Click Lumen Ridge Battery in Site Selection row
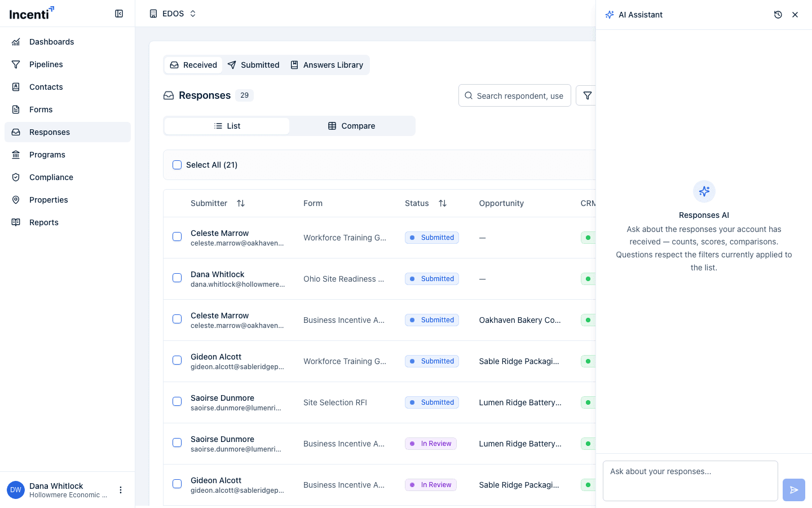812x508 pixels. click(x=520, y=402)
